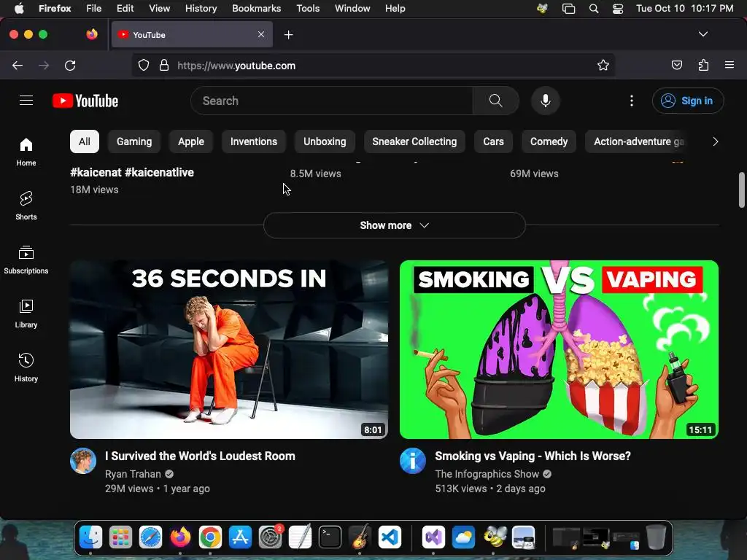
Task: Open the Firefox File menu
Action: coord(94,9)
